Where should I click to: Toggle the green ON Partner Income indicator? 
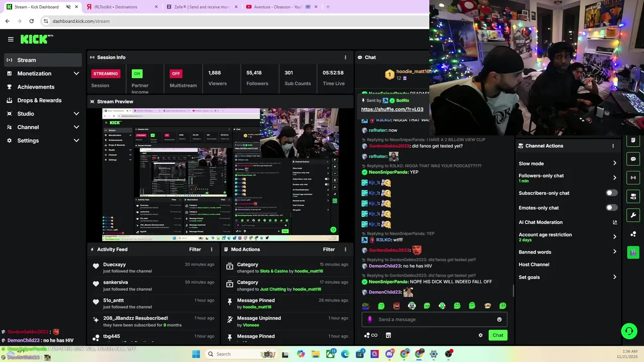[137, 73]
